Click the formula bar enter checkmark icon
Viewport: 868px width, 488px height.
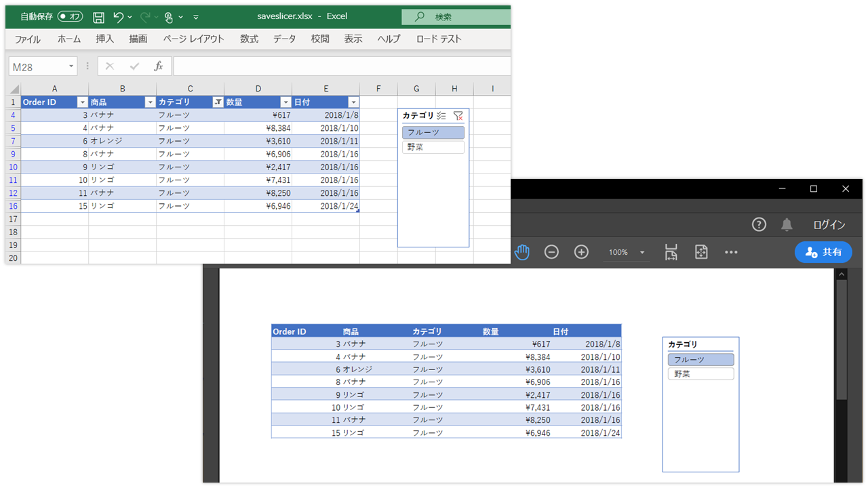[134, 66]
